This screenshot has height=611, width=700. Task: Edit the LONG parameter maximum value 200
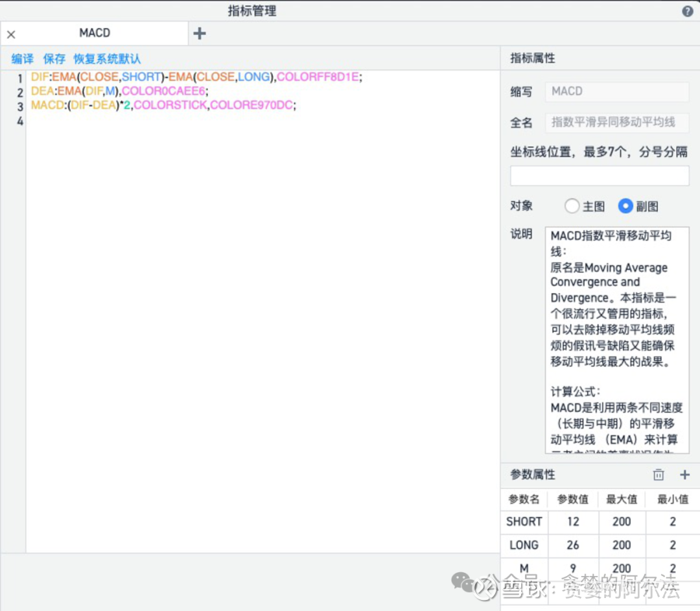(622, 545)
